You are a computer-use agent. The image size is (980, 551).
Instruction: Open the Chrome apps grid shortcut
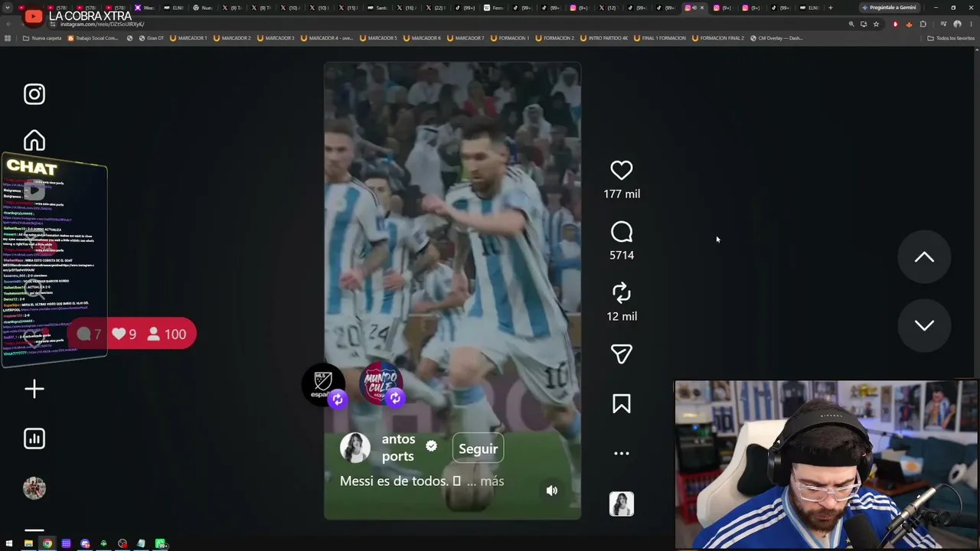pos(8,38)
